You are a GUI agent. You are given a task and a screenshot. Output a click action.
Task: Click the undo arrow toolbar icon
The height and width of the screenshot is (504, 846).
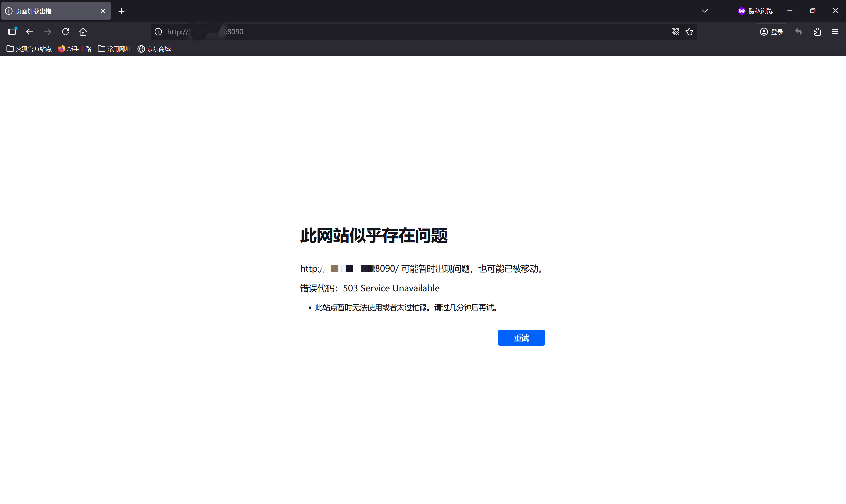point(798,32)
